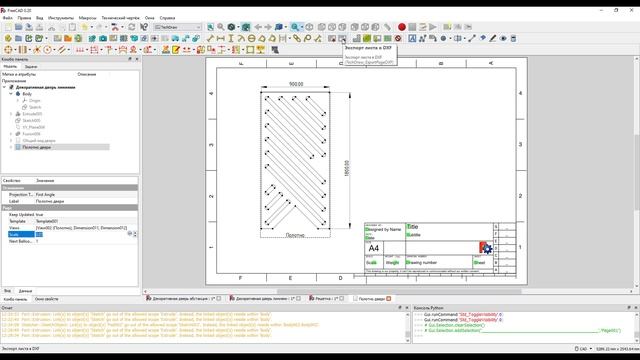Switch to the Данные properties tab
Screen dimensions: 640x360
click(25, 291)
